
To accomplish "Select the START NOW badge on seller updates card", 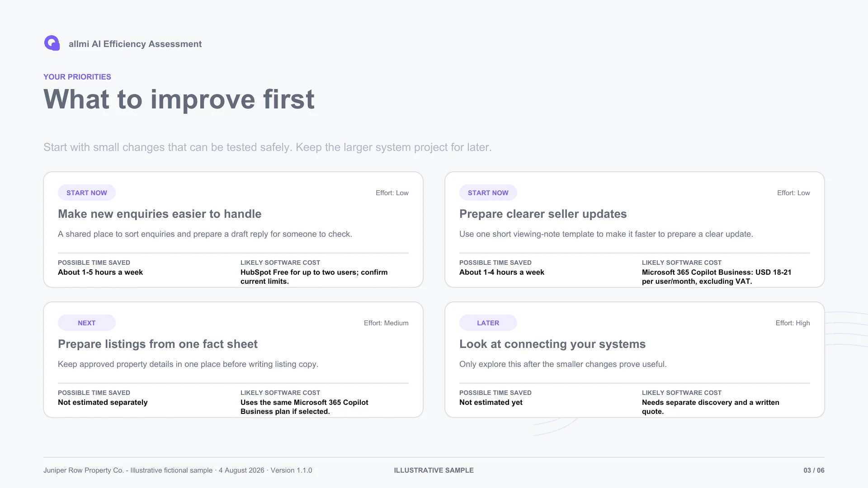I will pyautogui.click(x=488, y=192).
